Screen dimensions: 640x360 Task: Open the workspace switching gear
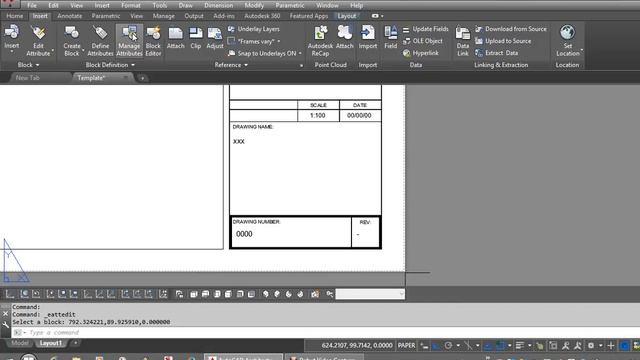pos(591,346)
